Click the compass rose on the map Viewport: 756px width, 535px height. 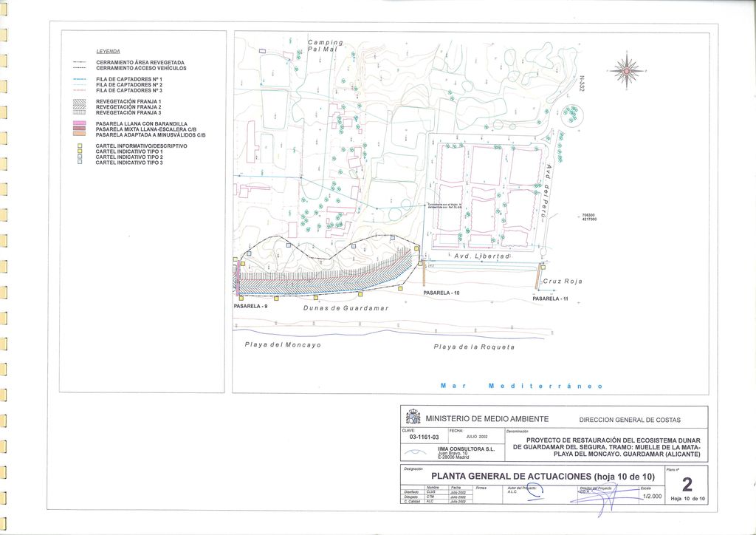(x=626, y=71)
